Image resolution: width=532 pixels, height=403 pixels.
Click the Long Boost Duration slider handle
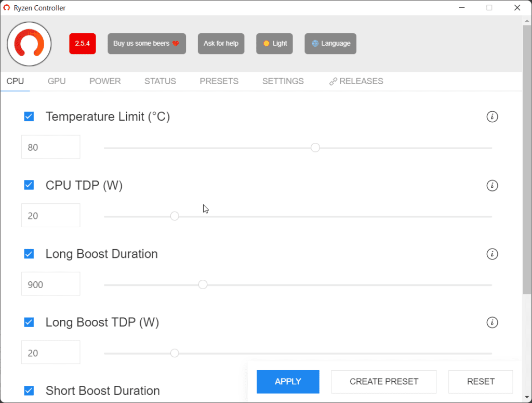[203, 284]
